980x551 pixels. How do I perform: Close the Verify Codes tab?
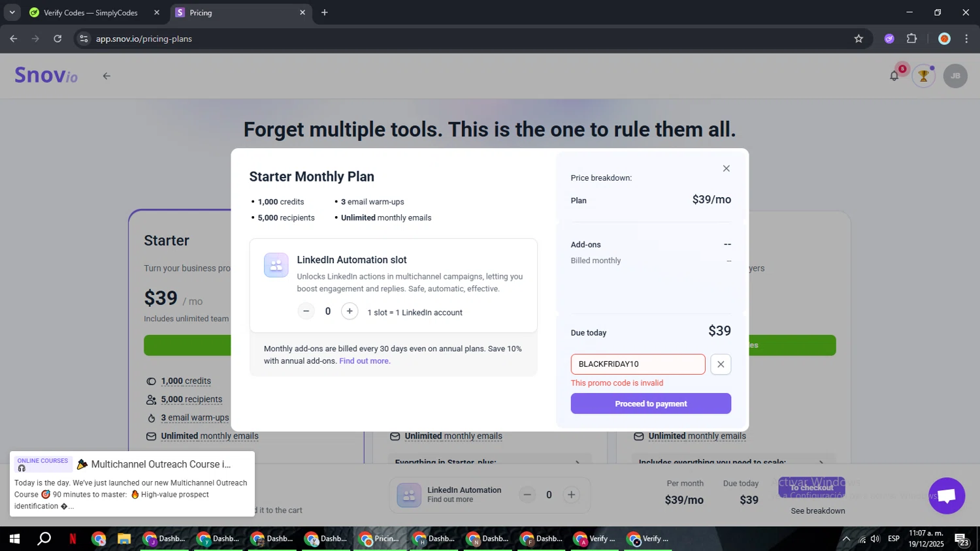156,12
